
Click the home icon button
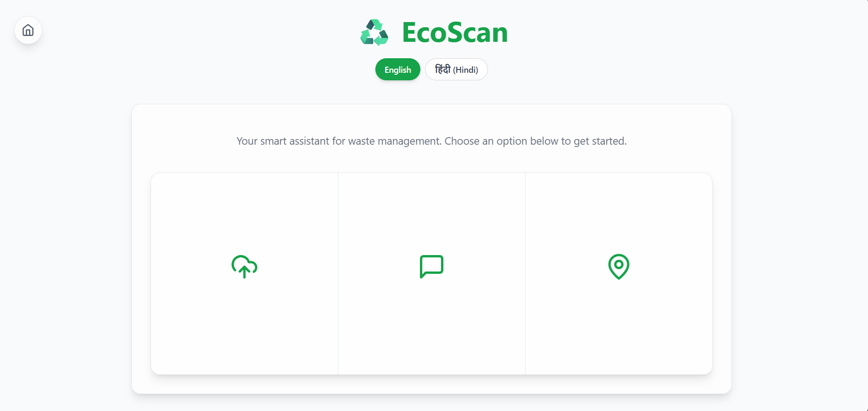(x=28, y=31)
